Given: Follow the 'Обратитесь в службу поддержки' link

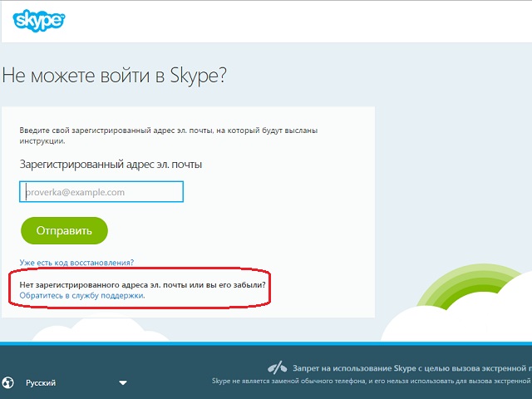Looking at the screenshot, I should 82,295.
